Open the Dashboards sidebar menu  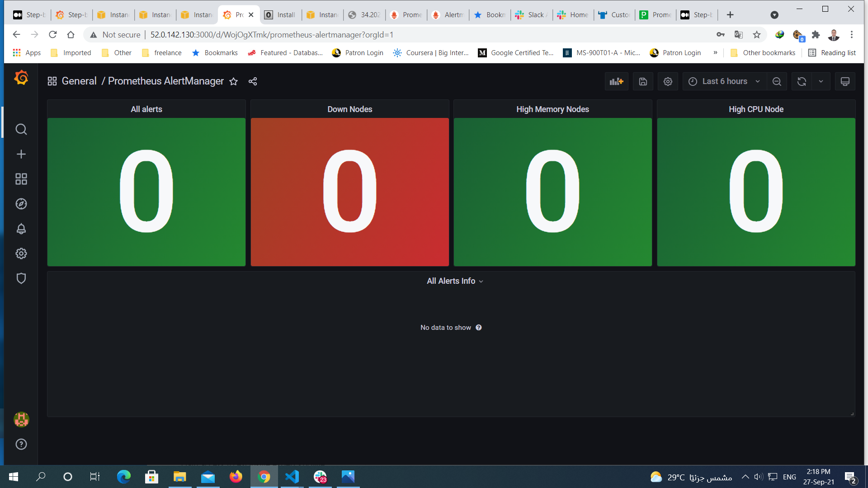21,179
